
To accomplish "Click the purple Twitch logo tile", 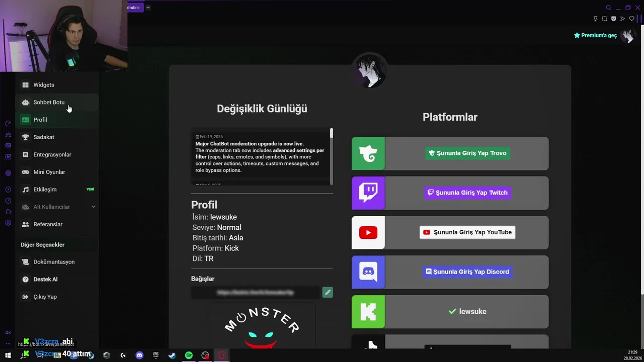I will 368,193.
